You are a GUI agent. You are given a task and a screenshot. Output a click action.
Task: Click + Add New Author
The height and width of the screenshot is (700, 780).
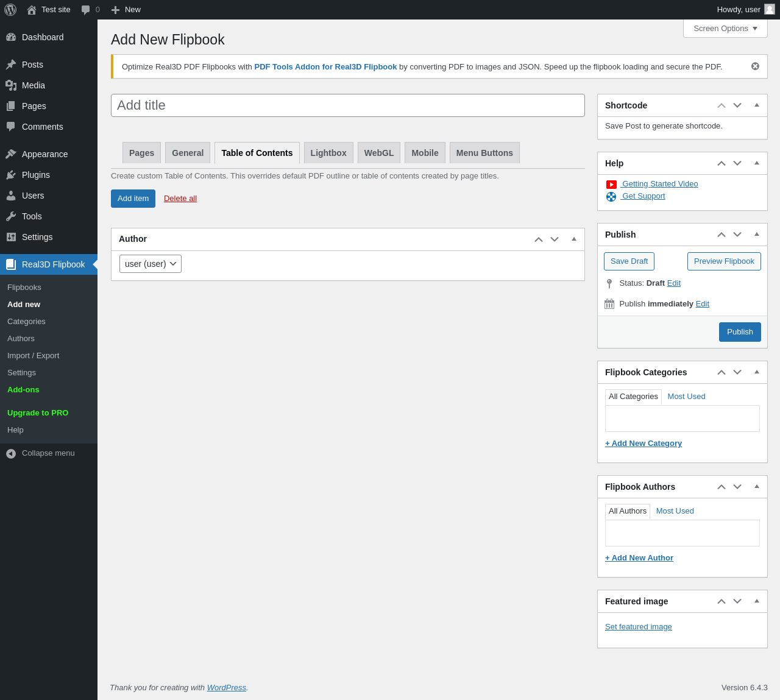click(x=639, y=558)
